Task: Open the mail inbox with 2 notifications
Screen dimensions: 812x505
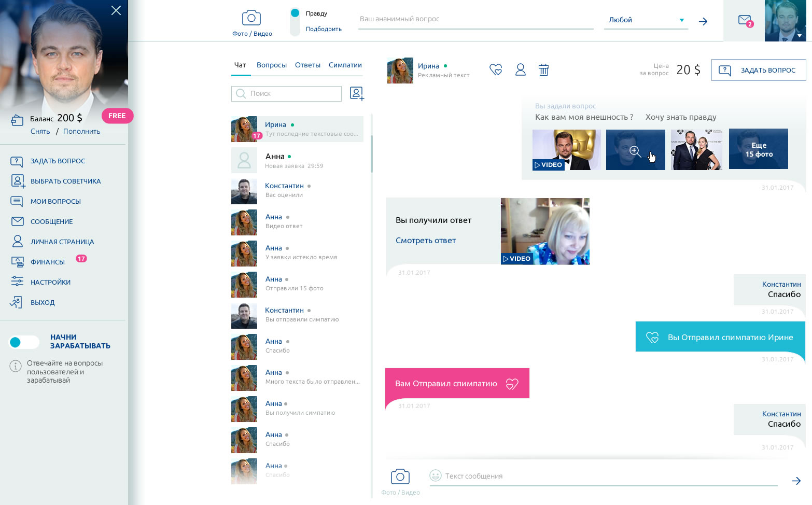Action: [745, 21]
